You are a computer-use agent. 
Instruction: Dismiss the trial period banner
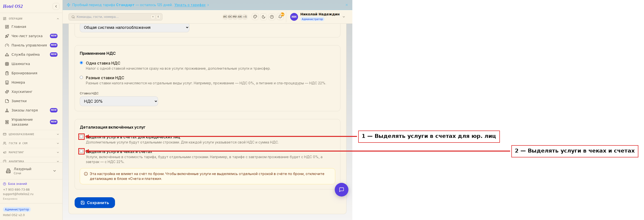coord(346,5)
